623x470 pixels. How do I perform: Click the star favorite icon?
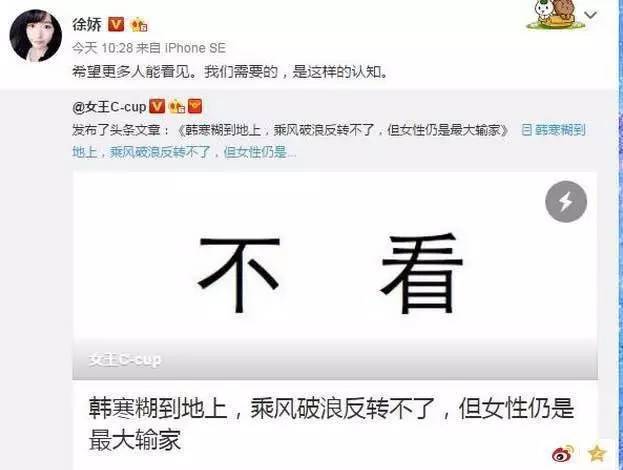[596, 453]
